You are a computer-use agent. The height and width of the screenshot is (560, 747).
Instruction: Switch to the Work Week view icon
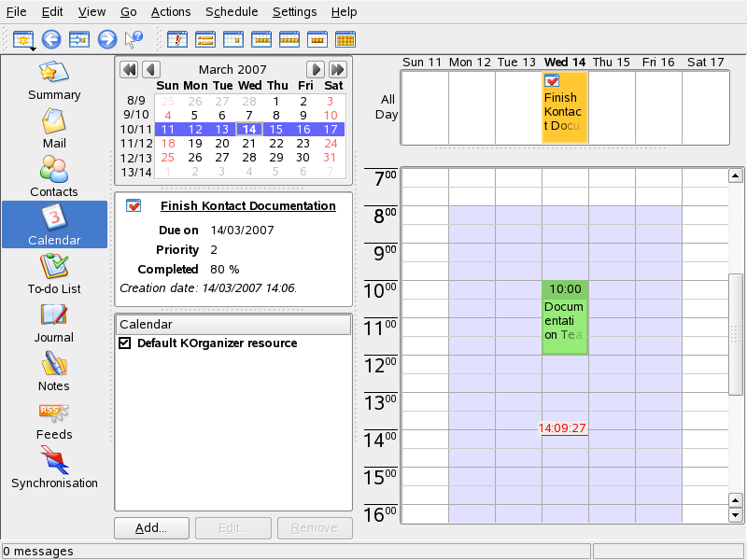point(261,39)
